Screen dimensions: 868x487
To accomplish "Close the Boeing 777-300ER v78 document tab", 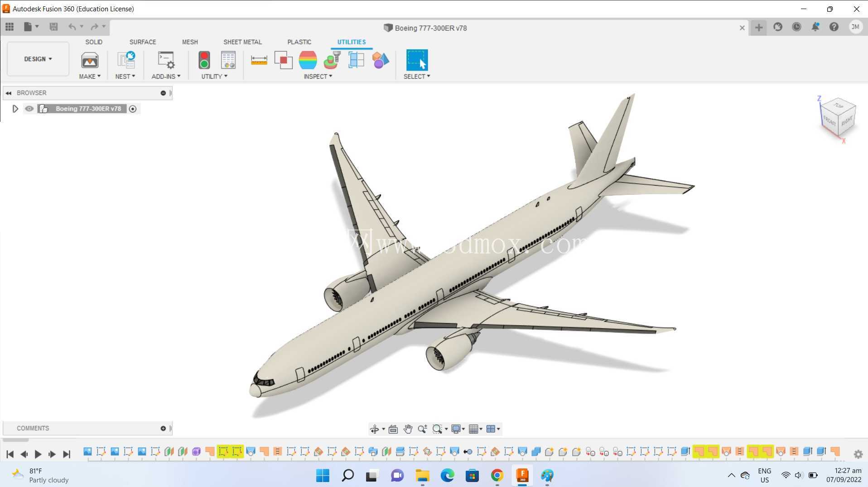I will 742,28.
